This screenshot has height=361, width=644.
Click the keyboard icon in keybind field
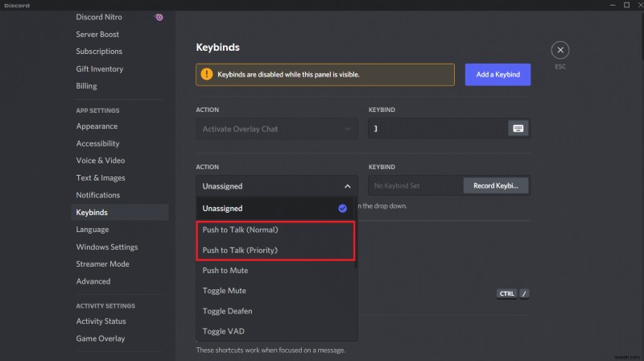click(518, 128)
